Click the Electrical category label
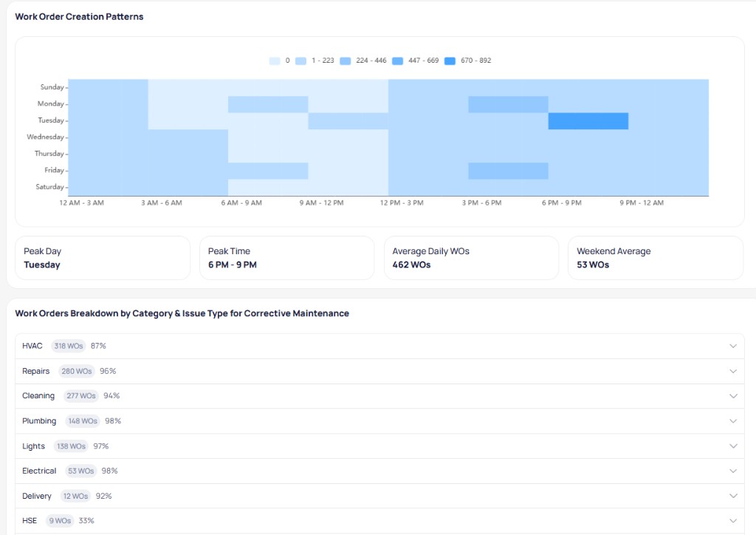 point(39,471)
